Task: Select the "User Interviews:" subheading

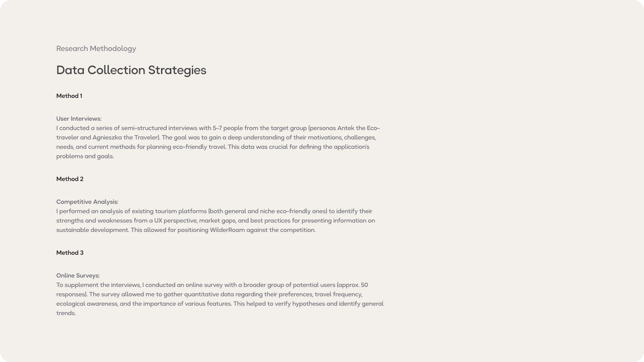Action: click(x=79, y=119)
